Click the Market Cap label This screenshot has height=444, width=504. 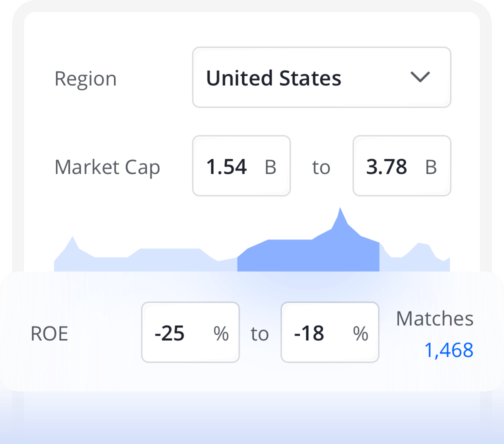tap(107, 167)
